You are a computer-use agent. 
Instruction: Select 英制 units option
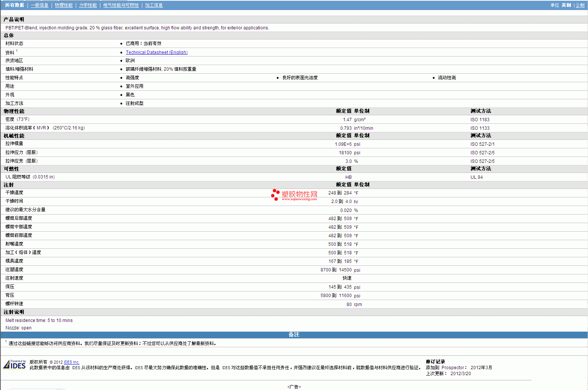coord(566,5)
